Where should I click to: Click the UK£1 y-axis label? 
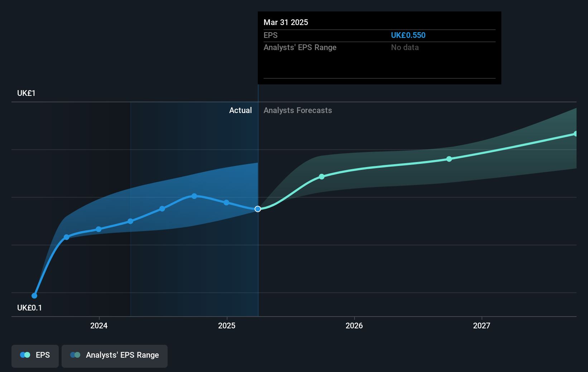[26, 93]
